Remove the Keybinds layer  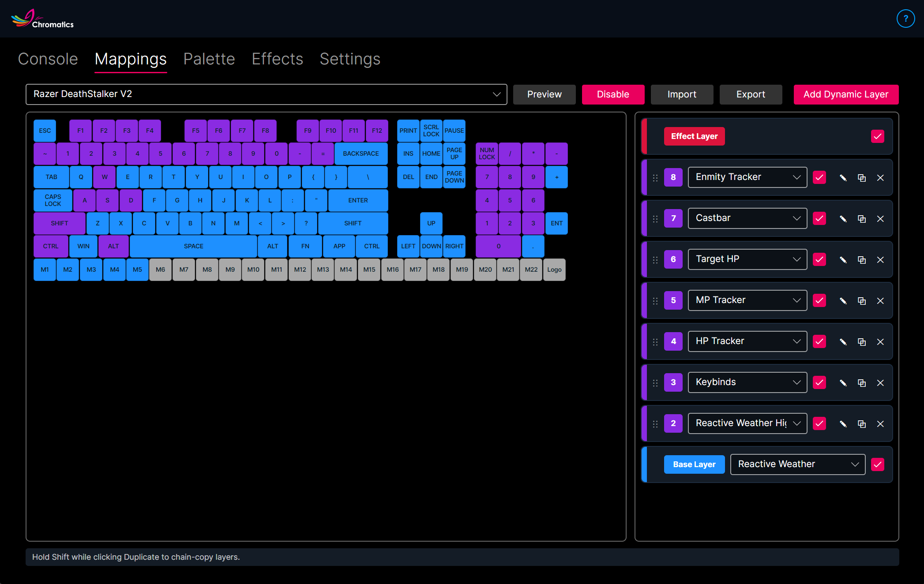click(x=880, y=383)
